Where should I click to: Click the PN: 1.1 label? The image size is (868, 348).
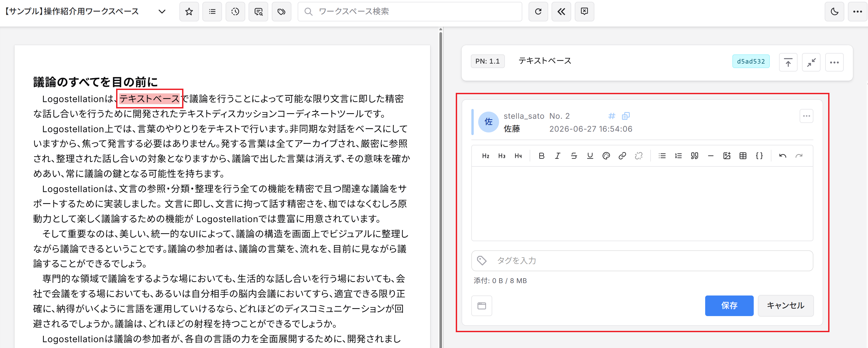pos(488,61)
